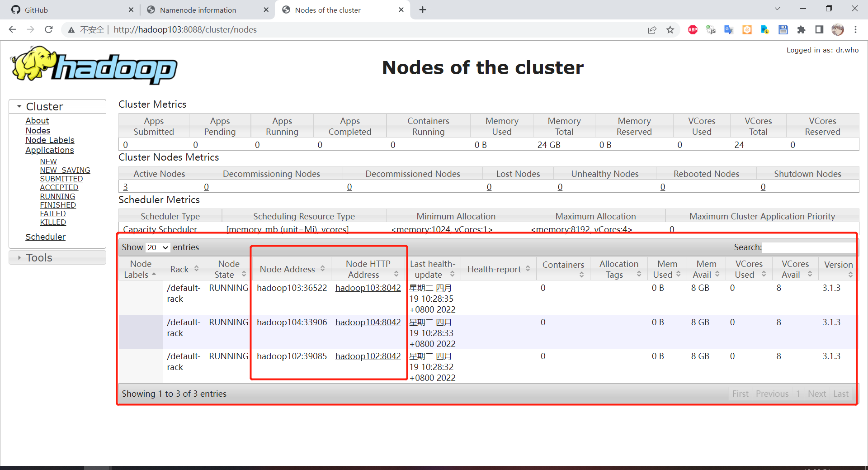868x470 pixels.
Task: Click the Hadoop elephant logo
Action: (x=94, y=65)
